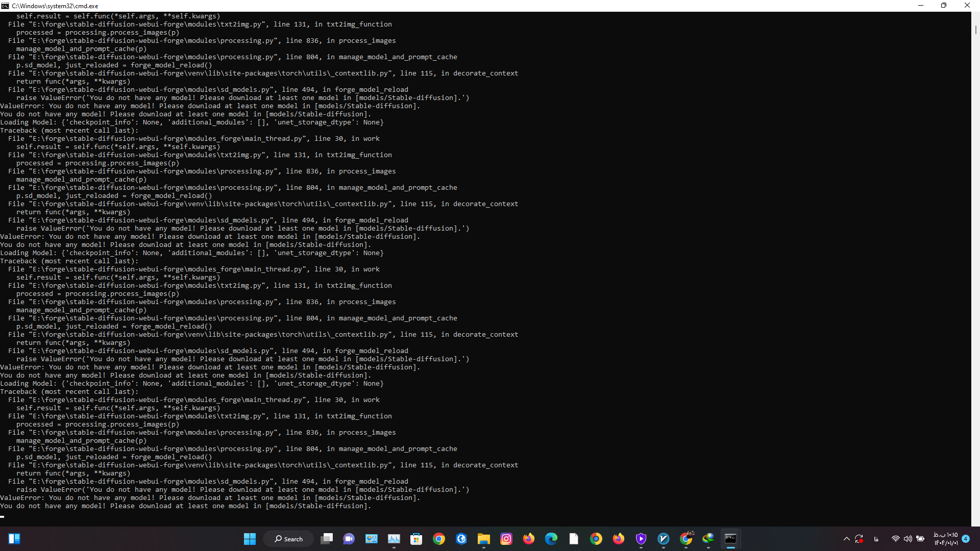Switch the Persian input language indicator
This screenshot has height=551, width=980.
pos(876,539)
